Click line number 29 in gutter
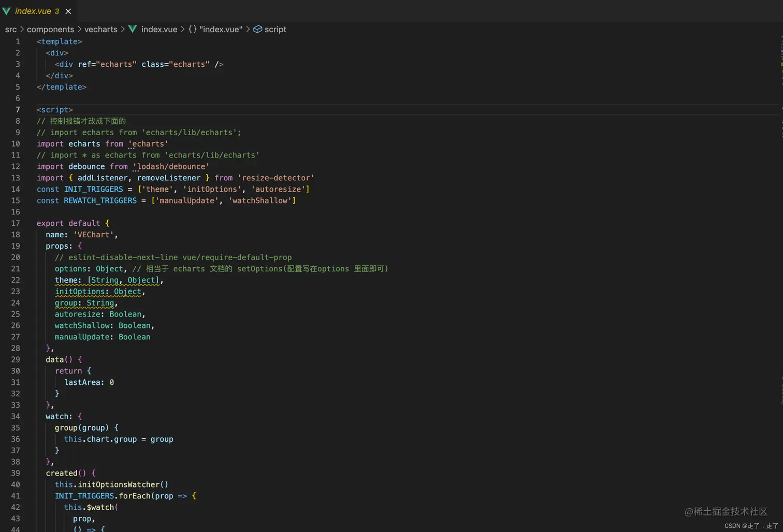This screenshot has width=783, height=532. (x=16, y=360)
